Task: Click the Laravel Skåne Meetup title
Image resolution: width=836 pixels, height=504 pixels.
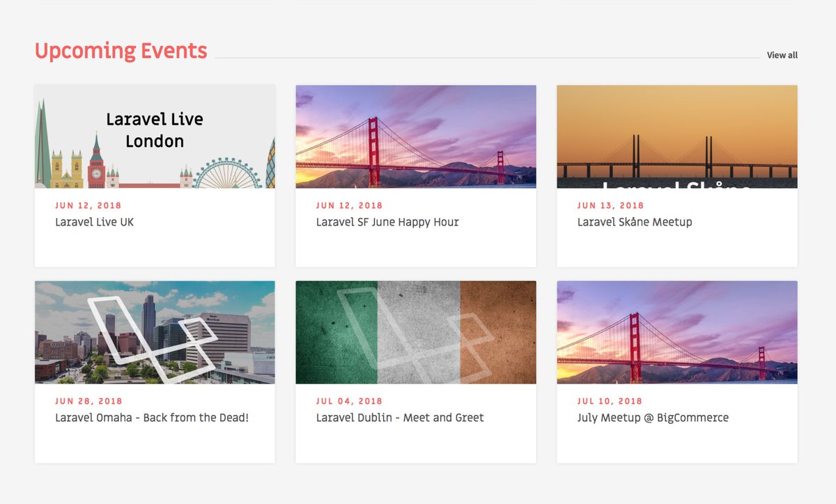Action: click(635, 222)
